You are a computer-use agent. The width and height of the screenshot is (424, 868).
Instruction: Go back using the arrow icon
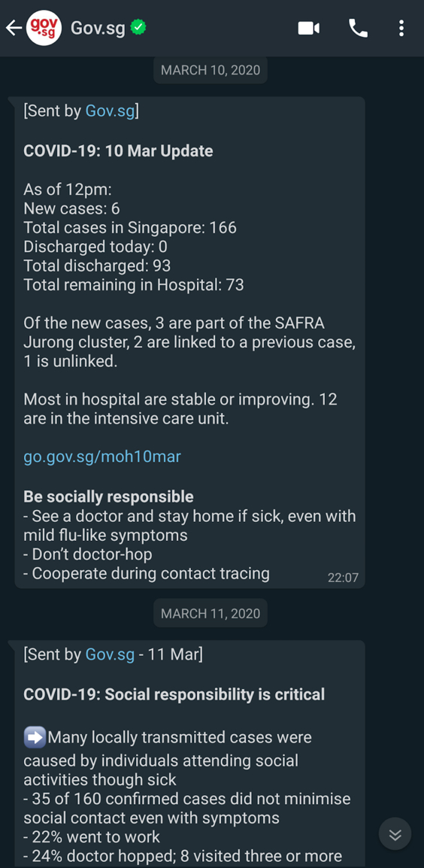[14, 28]
